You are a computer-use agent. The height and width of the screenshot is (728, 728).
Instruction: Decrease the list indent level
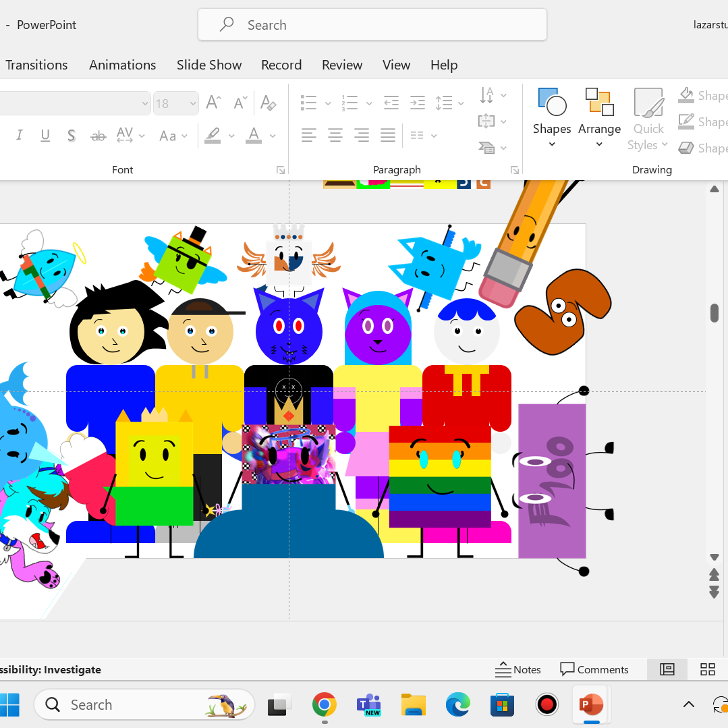pos(391,103)
